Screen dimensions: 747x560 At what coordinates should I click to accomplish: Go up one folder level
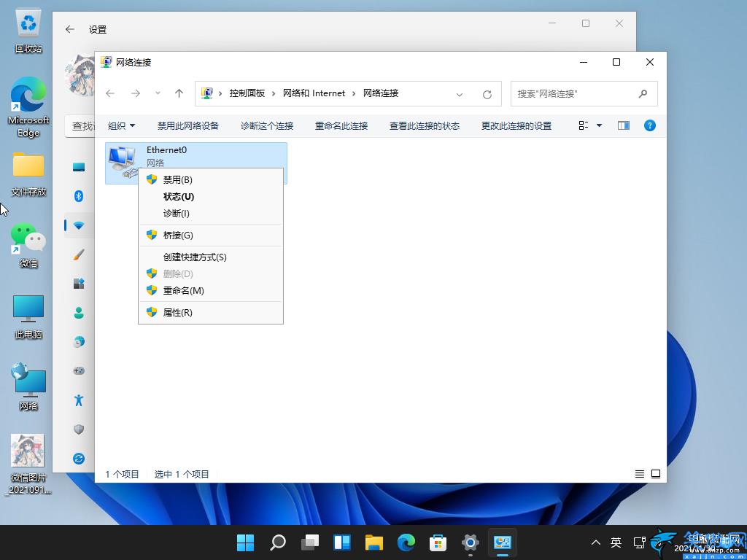coord(179,93)
